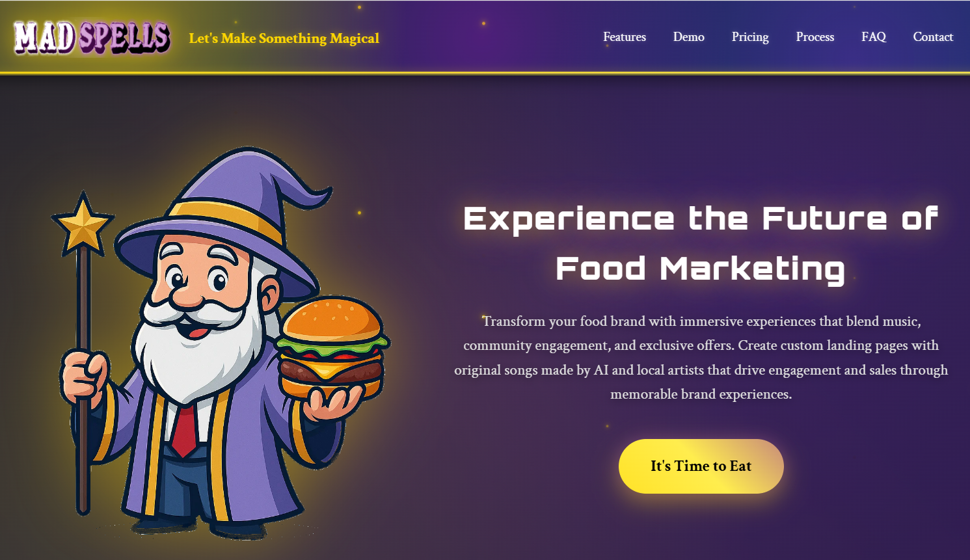This screenshot has width=970, height=560.
Task: Click the heading line Experience the Future of
Action: (x=701, y=219)
